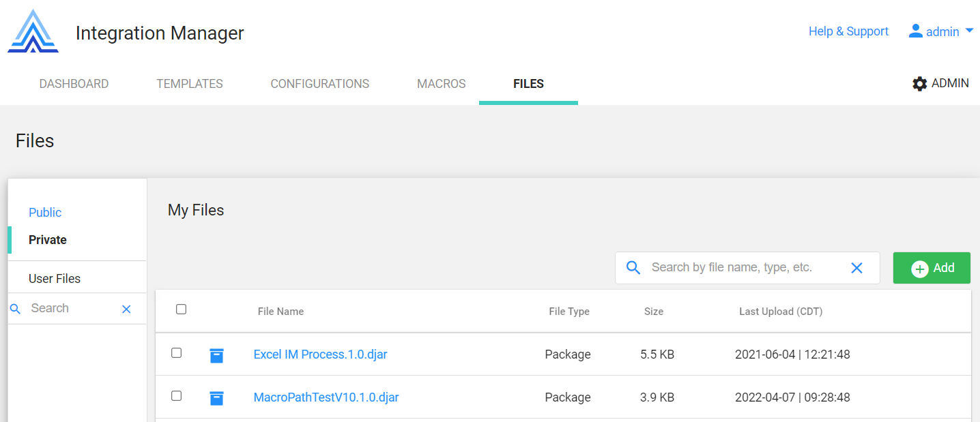Switch to the CONFIGURATIONS tab
The width and height of the screenshot is (980, 422).
point(320,84)
